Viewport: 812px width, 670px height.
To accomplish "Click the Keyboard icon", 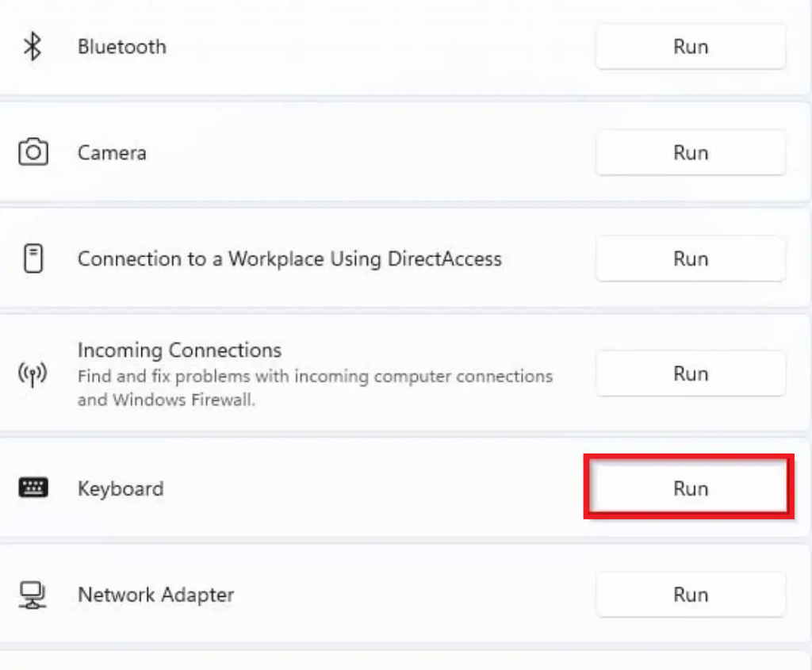I will [33, 488].
